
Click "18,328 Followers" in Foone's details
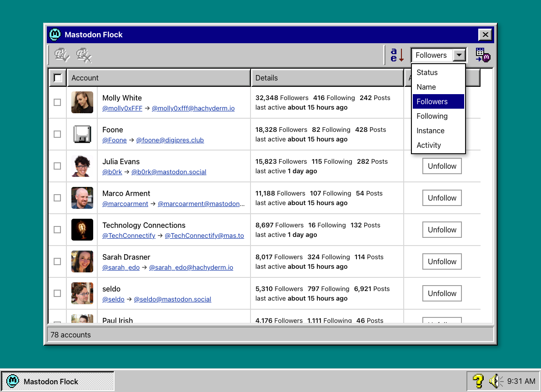pos(281,130)
